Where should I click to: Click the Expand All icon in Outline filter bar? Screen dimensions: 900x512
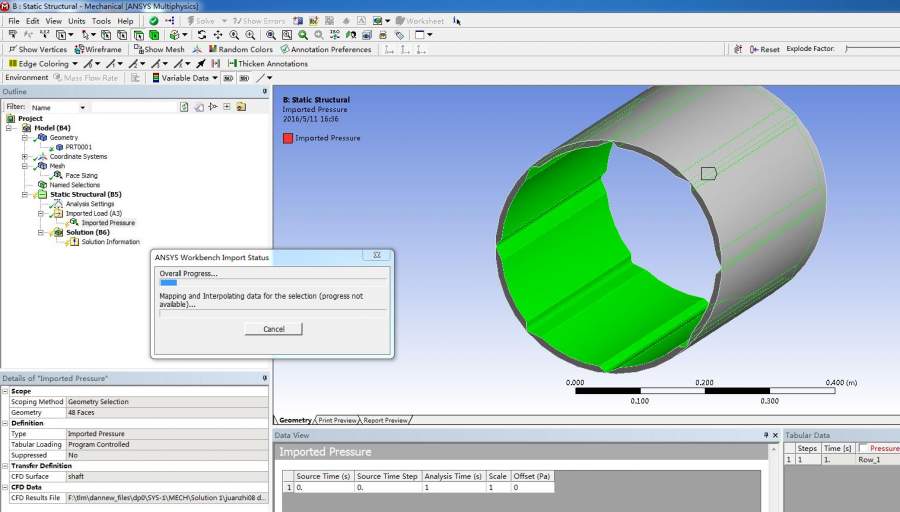coord(227,107)
